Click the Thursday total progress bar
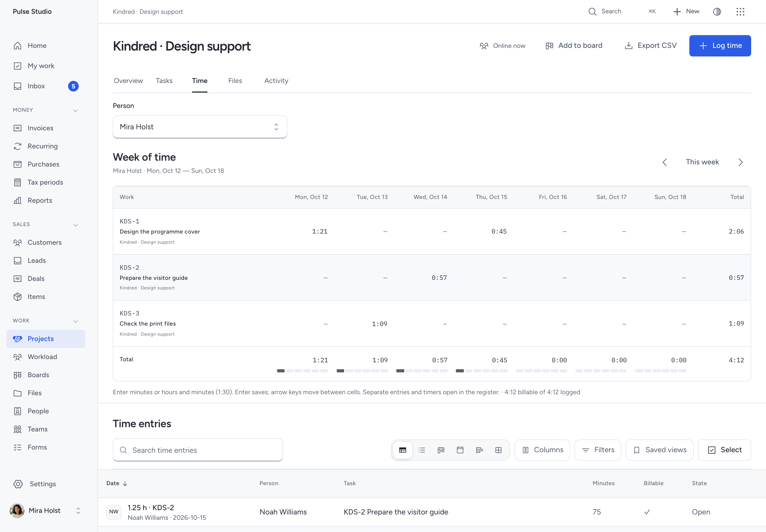This screenshot has width=766, height=532. (482, 371)
